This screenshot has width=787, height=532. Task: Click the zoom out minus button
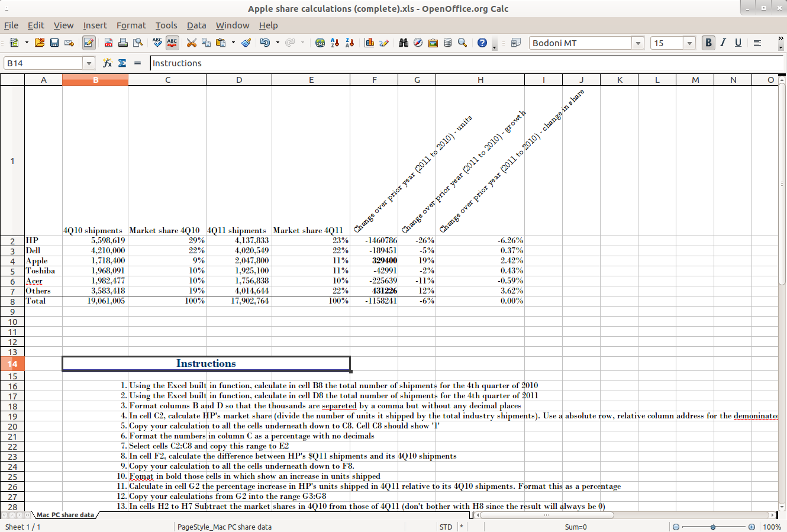click(676, 527)
